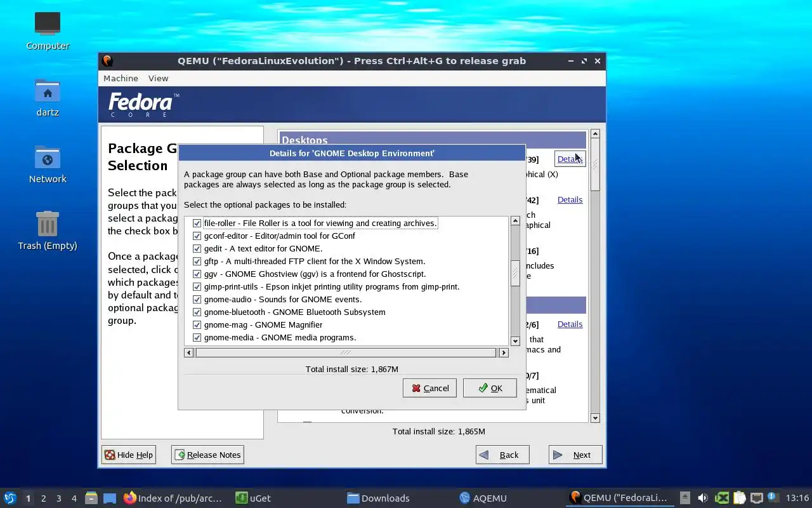Click 'Total install size: 1,865M' text

pyautogui.click(x=439, y=431)
